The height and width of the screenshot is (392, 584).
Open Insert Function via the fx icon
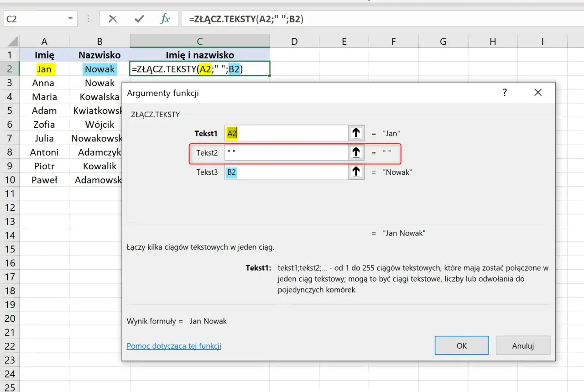pyautogui.click(x=165, y=19)
